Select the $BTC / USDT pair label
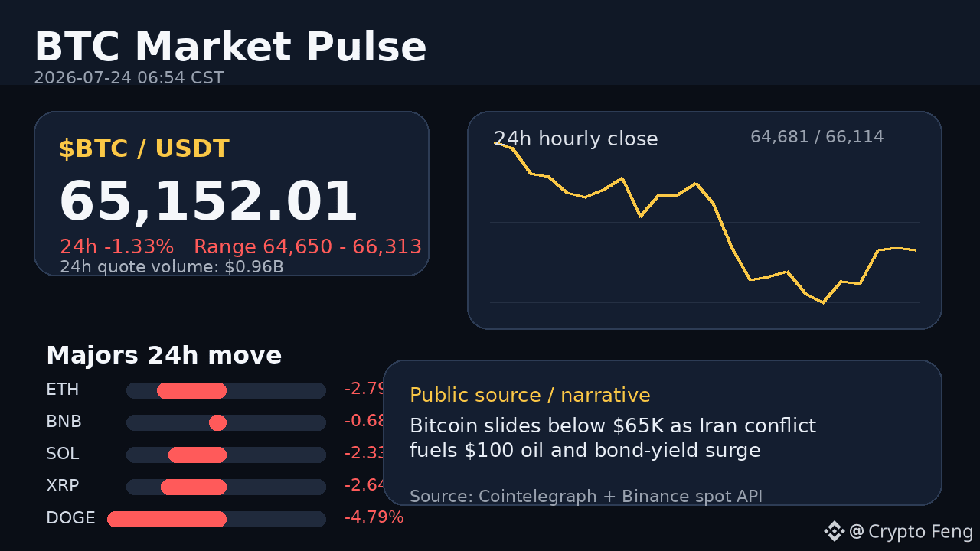Viewport: 980px width, 551px height. point(144,148)
